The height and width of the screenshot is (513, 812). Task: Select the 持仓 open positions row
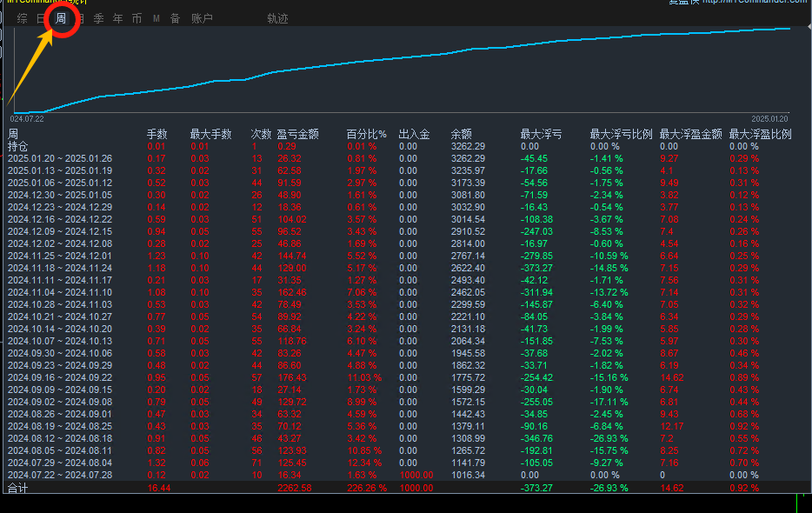[x=18, y=146]
